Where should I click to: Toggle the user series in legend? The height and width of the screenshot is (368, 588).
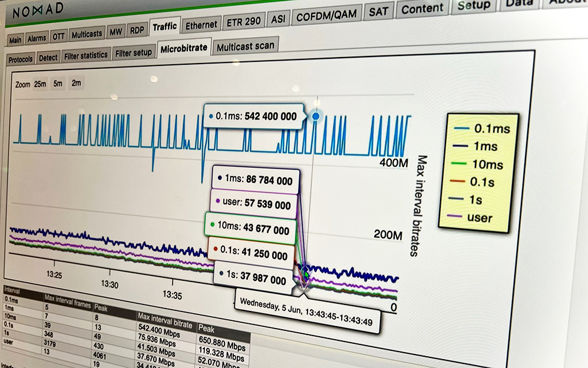coord(469,217)
